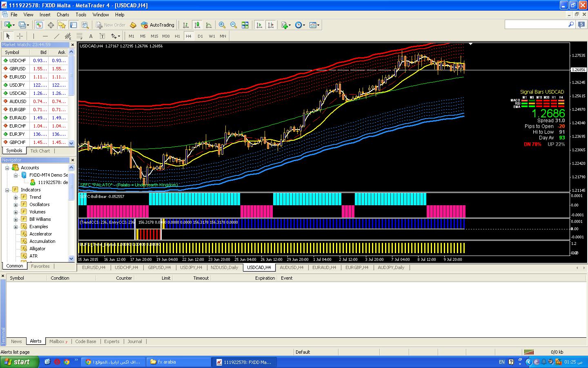Image resolution: width=588 pixels, height=368 pixels.
Task: Open the Tools menu
Action: (81, 14)
